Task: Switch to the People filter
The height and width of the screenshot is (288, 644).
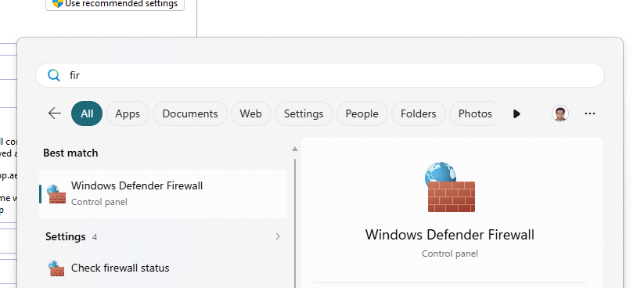Action: click(362, 113)
